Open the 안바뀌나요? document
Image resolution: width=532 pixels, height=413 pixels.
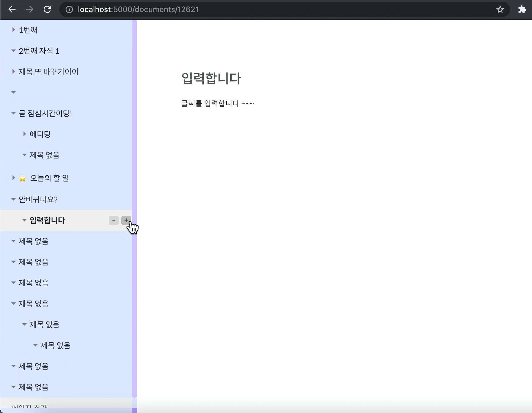tap(38, 200)
